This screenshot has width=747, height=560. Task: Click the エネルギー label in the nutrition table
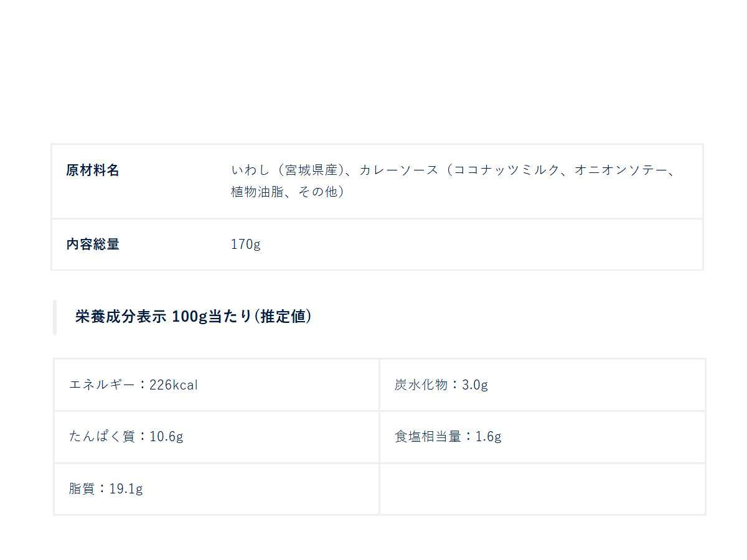pos(102,385)
